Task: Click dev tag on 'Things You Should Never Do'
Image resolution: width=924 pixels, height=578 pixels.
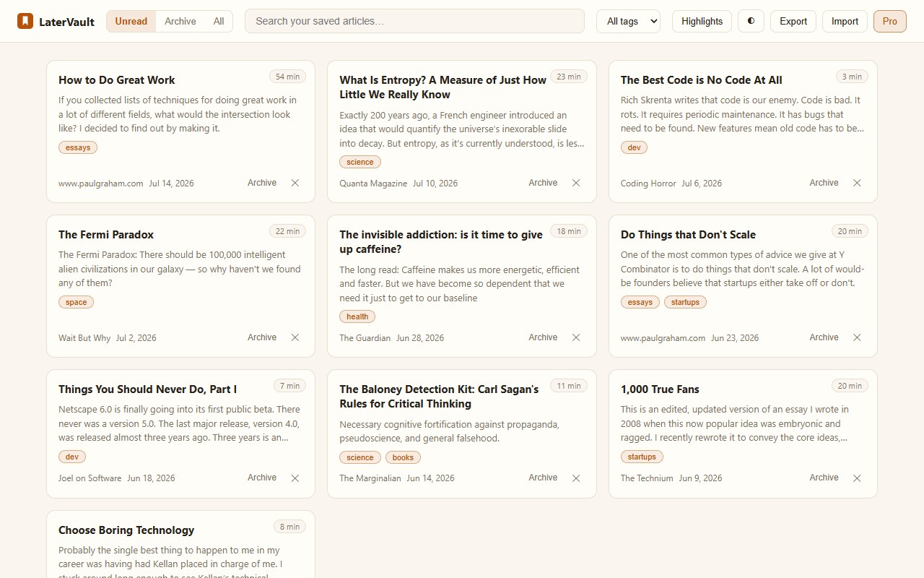Action: pos(72,457)
